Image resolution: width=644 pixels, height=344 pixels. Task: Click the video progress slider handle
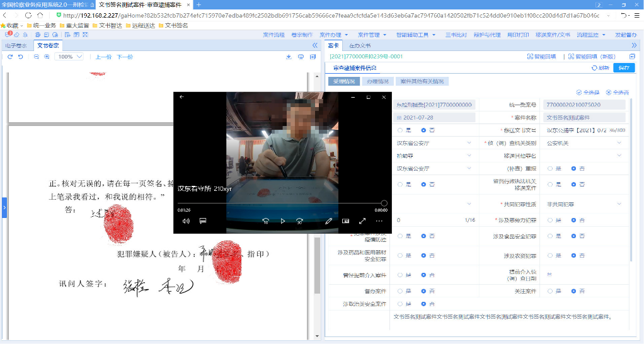click(x=384, y=204)
